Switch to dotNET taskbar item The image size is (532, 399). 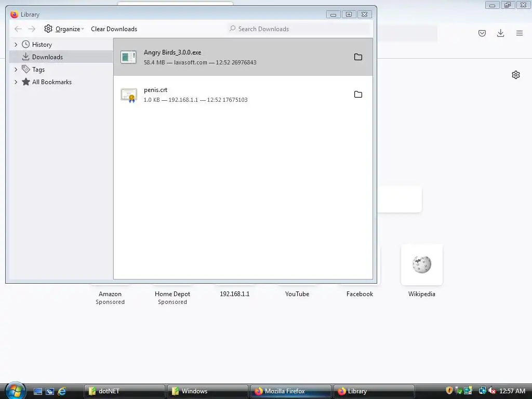pos(124,391)
